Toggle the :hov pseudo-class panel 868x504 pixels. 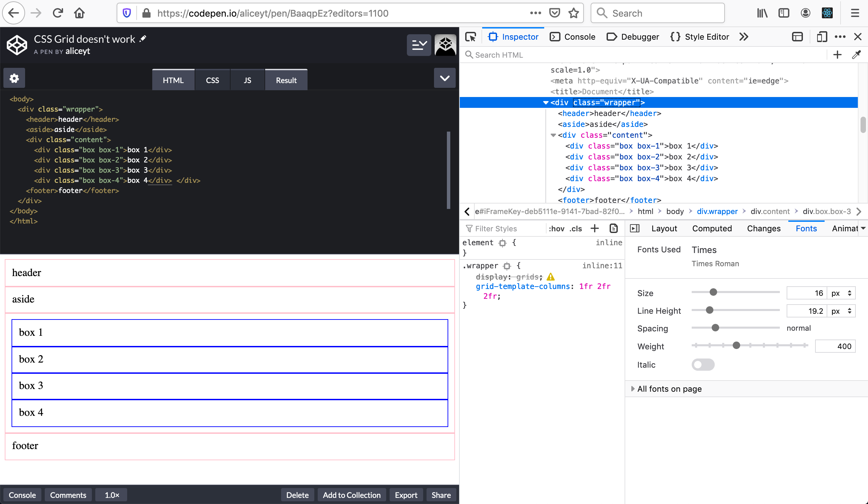click(x=556, y=228)
